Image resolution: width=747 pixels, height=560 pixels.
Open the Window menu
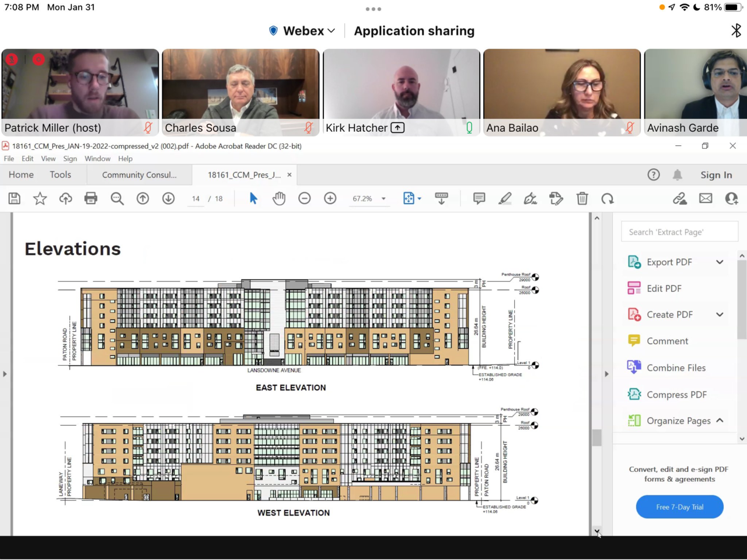tap(97, 159)
